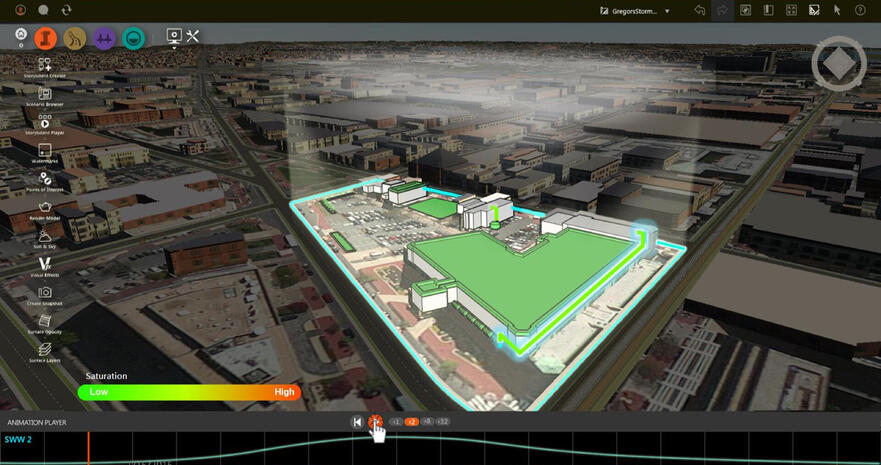
Task: Open Sun & Sky settings
Action: [x=44, y=235]
